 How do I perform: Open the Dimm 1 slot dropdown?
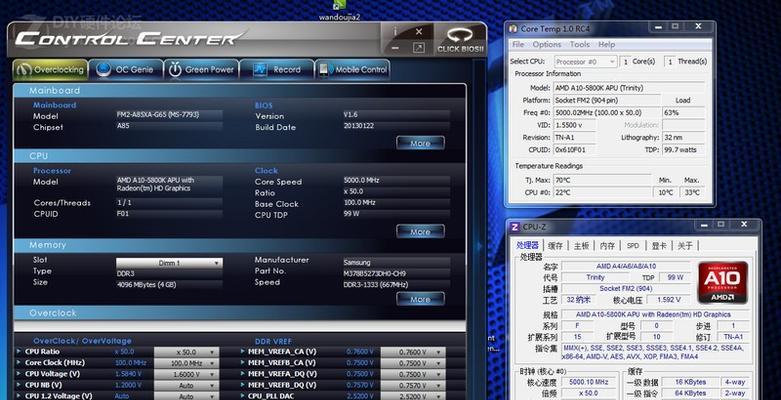tap(169, 263)
